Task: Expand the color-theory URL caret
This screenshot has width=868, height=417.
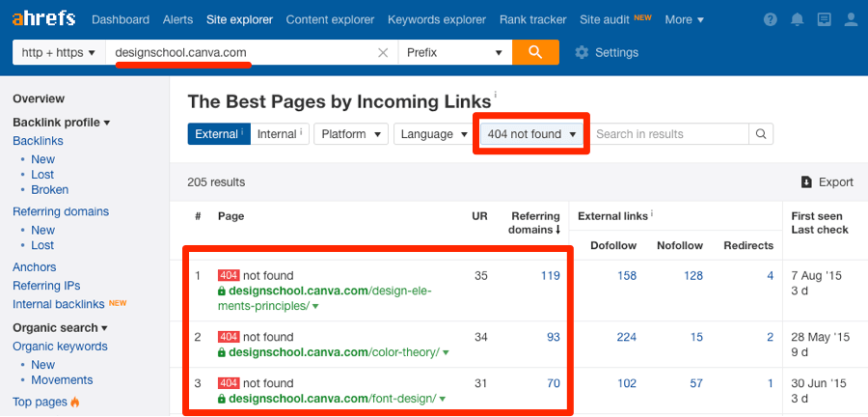Action: click(446, 352)
